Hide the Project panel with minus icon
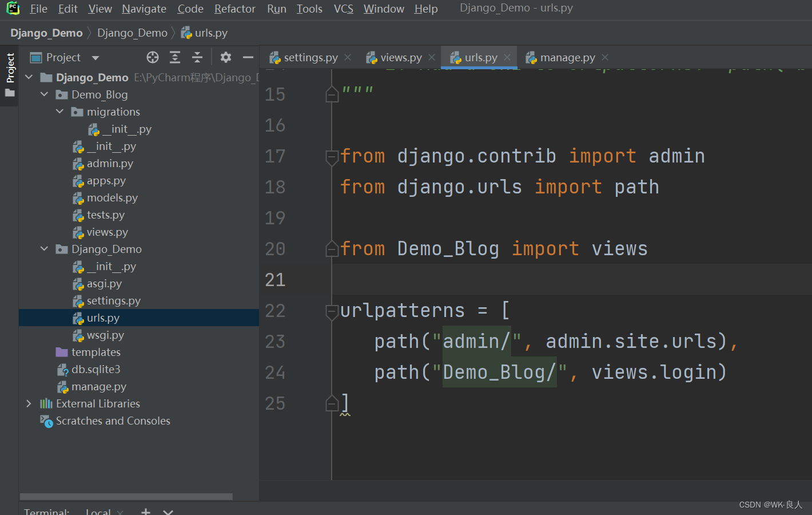Image resolution: width=812 pixels, height=515 pixels. click(248, 57)
